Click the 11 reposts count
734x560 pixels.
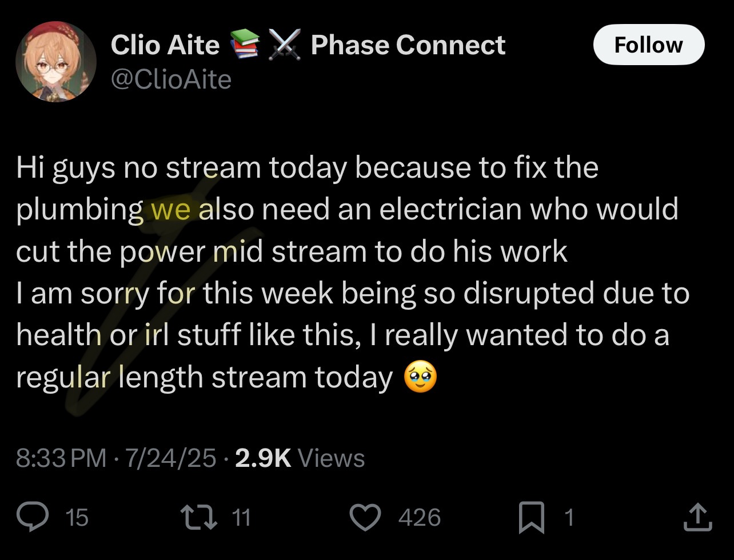pos(241,517)
